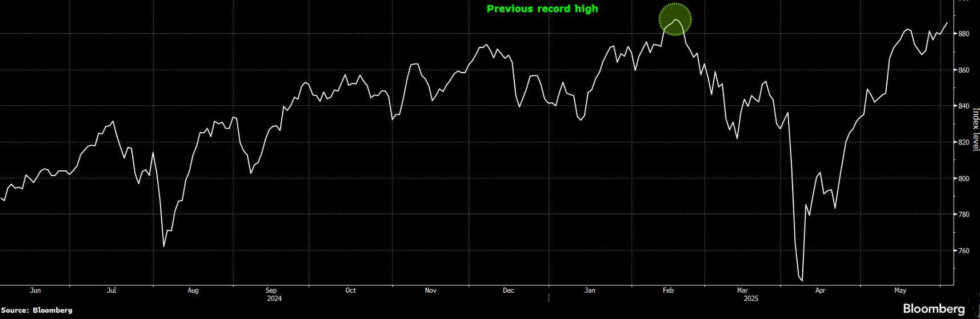Click the 760 y-axis value

tap(963, 251)
